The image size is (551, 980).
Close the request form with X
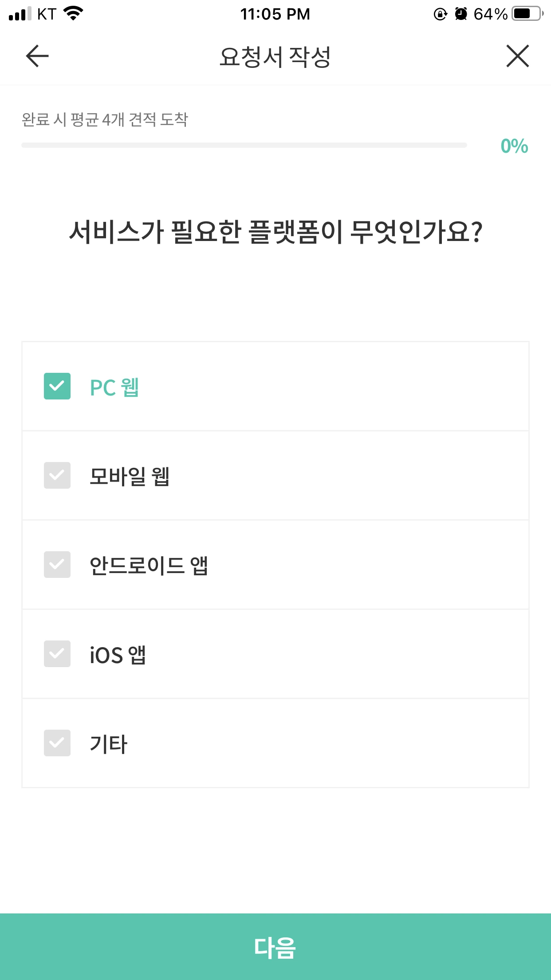pyautogui.click(x=517, y=56)
